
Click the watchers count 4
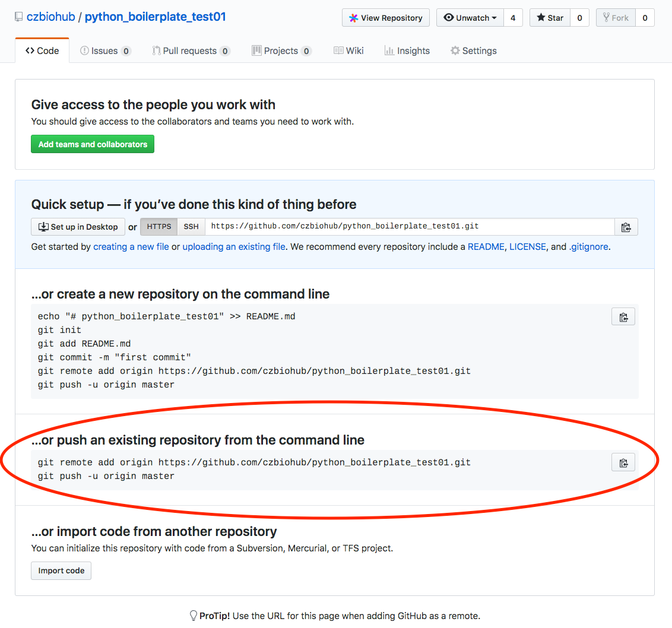(x=513, y=18)
